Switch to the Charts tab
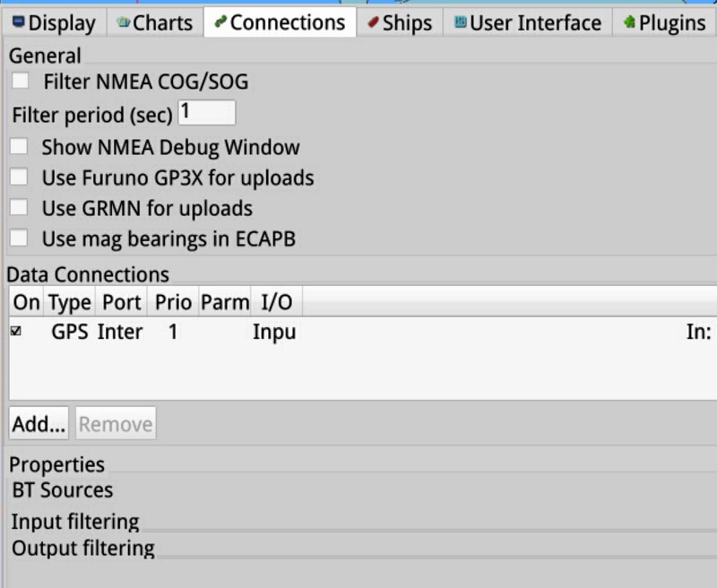Screen dimensions: 717x588 coord(155,22)
